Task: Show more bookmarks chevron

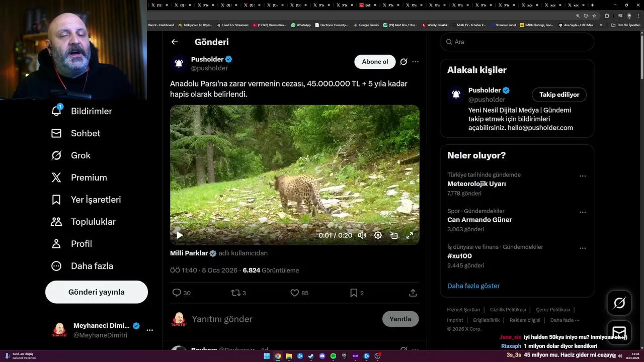Action: point(601,25)
